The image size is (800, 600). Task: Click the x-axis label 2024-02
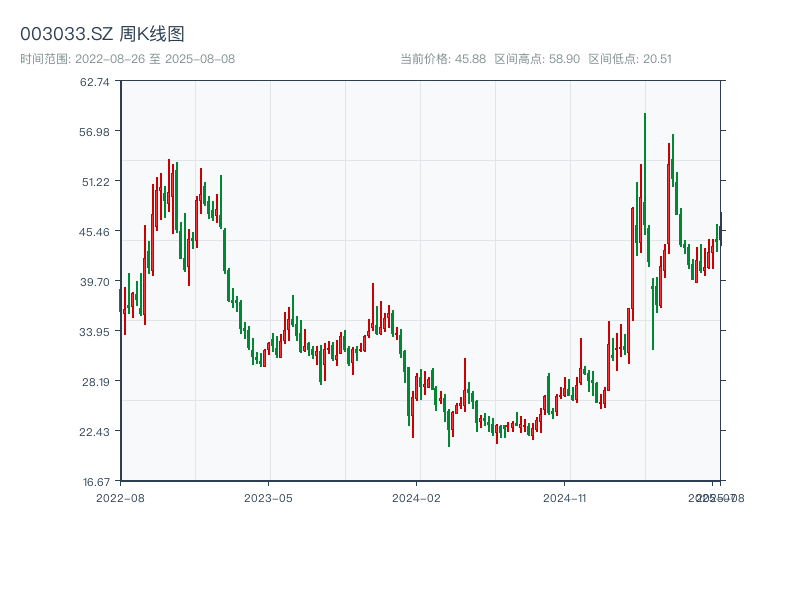click(416, 498)
